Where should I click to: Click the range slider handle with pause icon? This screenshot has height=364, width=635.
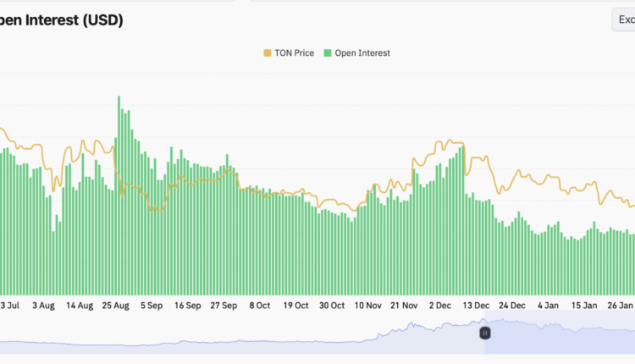click(485, 334)
